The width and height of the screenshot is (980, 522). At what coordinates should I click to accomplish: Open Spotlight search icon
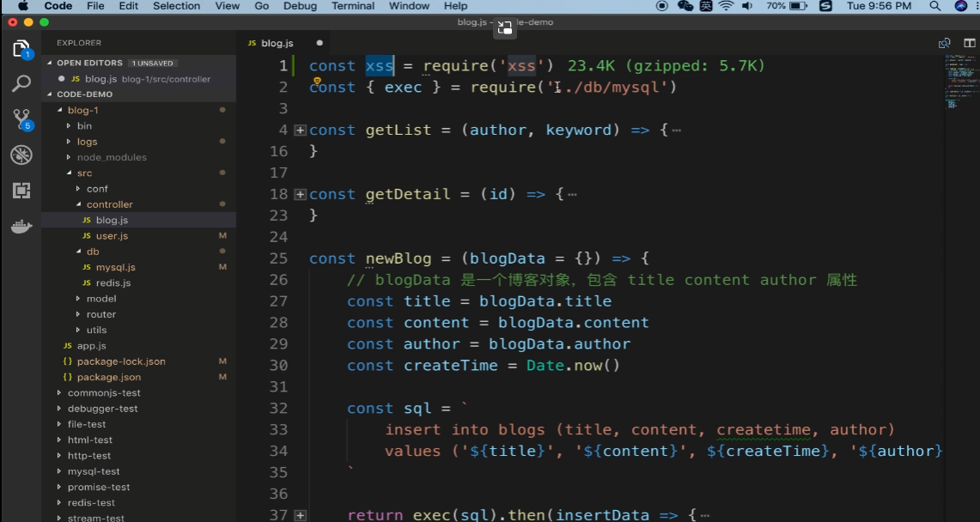pyautogui.click(x=935, y=6)
